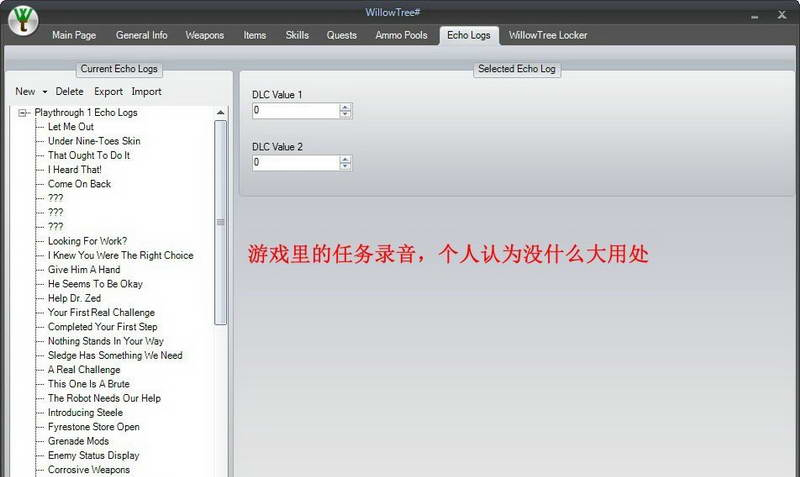Screen dimensions: 800x496
Task: Pick Sledge Has Something We Need
Action: (115, 355)
